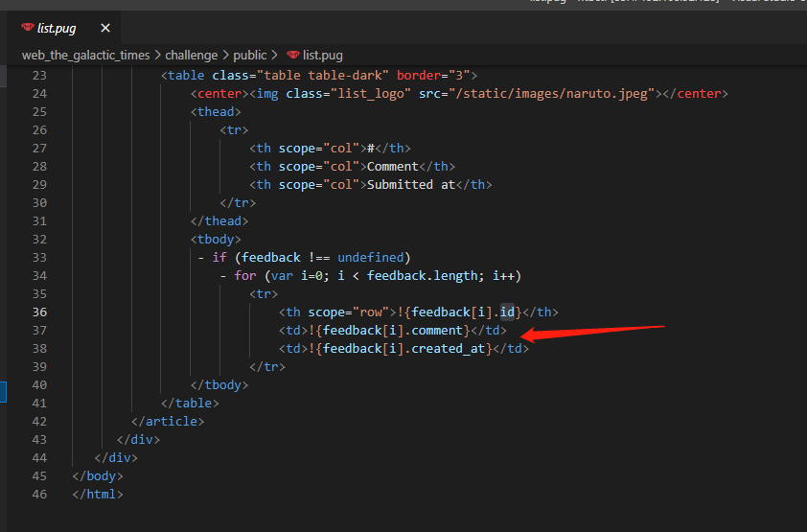Click the list.pug breadcrumb file entry
The image size is (807, 532).
tap(323, 55)
